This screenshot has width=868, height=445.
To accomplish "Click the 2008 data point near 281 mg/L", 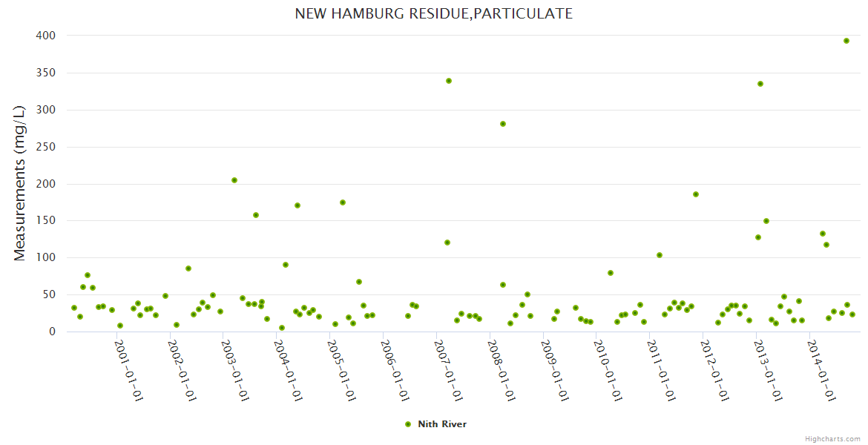I will pos(503,124).
